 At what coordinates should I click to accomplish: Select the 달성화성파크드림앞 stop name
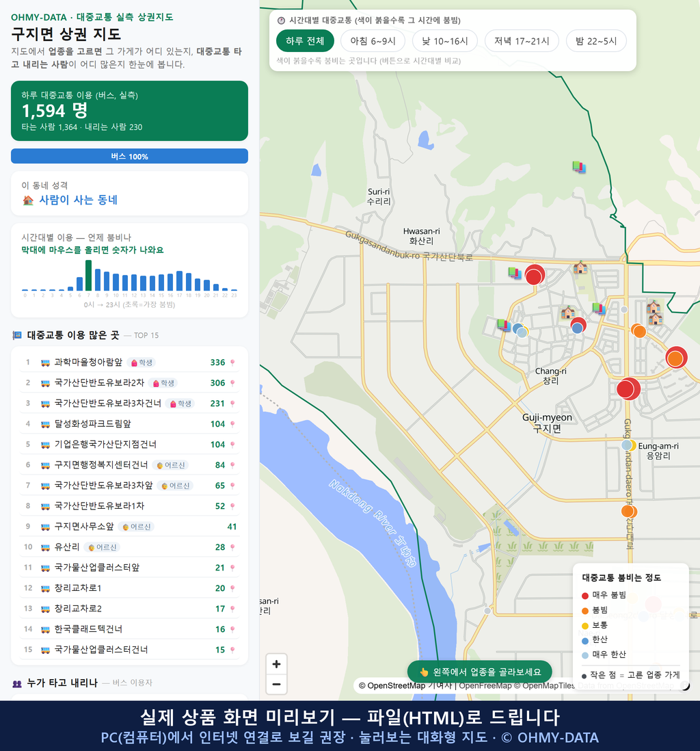tap(92, 423)
